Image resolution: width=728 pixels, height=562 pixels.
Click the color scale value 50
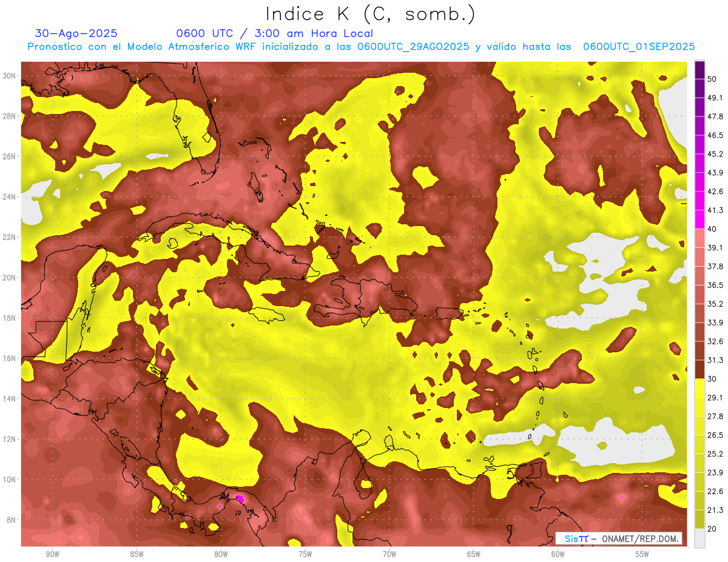[x=712, y=79]
